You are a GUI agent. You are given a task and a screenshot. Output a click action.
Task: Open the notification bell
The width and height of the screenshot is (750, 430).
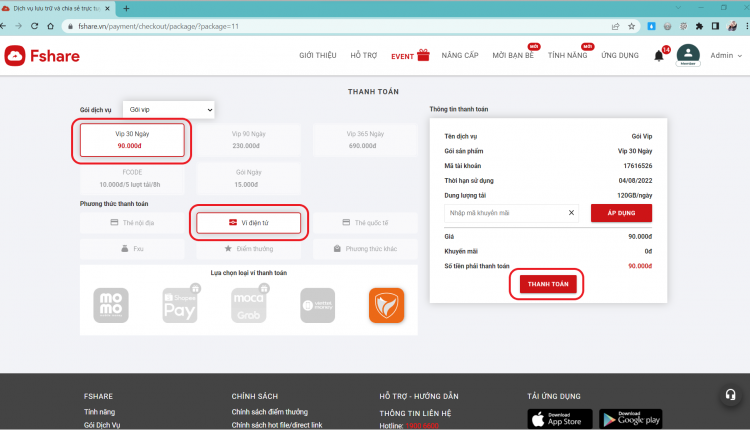click(659, 56)
